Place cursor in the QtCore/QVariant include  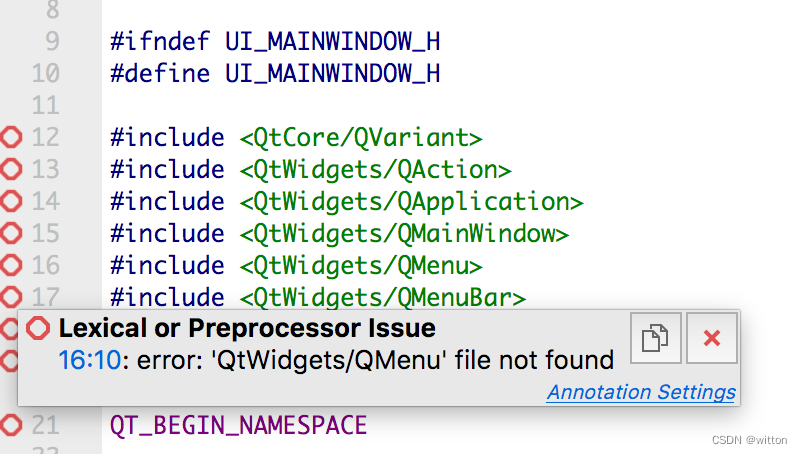tap(361, 137)
